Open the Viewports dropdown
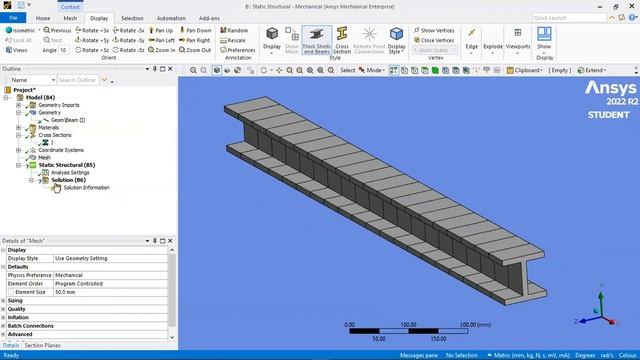Screen dimensions: 640x360 pyautogui.click(x=518, y=41)
